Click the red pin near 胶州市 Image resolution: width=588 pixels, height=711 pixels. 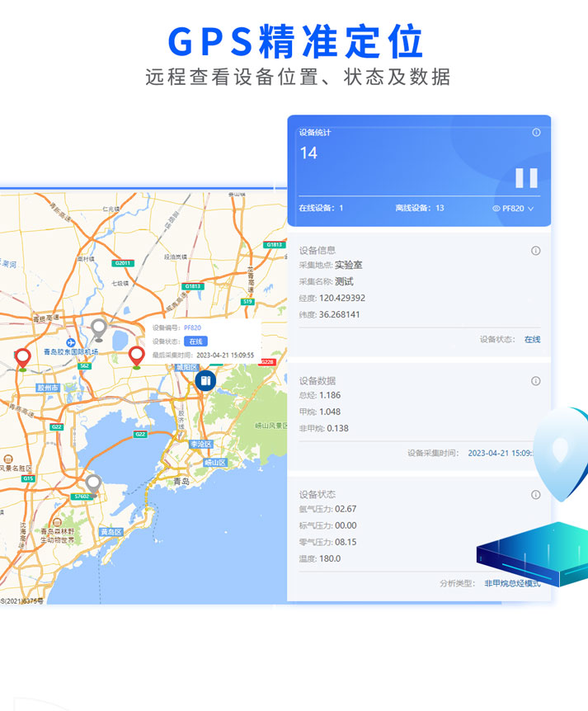(23, 357)
